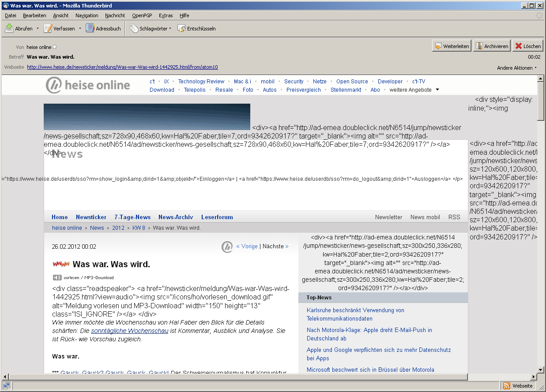
Task: Open the heise.de article URL link
Action: pyautogui.click(x=122, y=67)
